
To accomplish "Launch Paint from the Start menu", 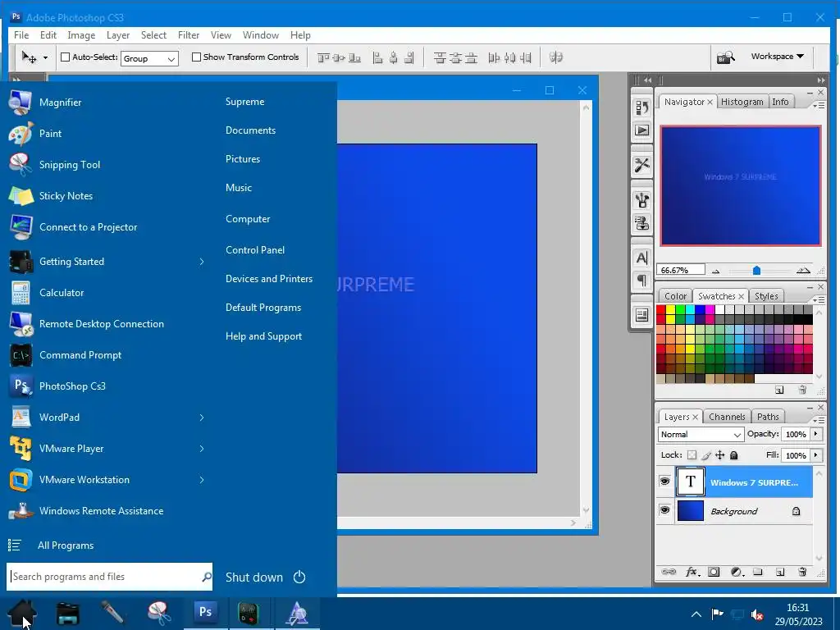I will coord(106,134).
